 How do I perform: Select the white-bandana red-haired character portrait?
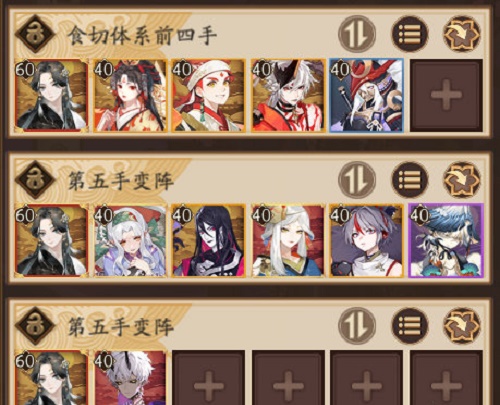point(209,96)
